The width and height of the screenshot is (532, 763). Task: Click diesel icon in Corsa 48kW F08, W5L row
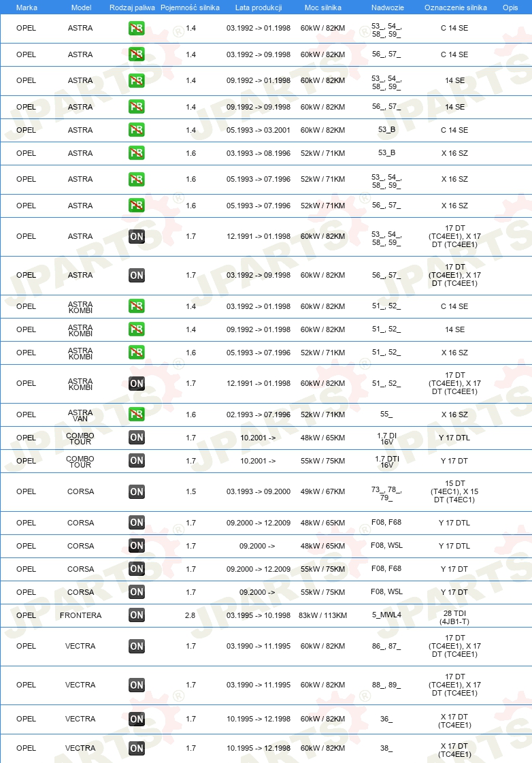[137, 546]
